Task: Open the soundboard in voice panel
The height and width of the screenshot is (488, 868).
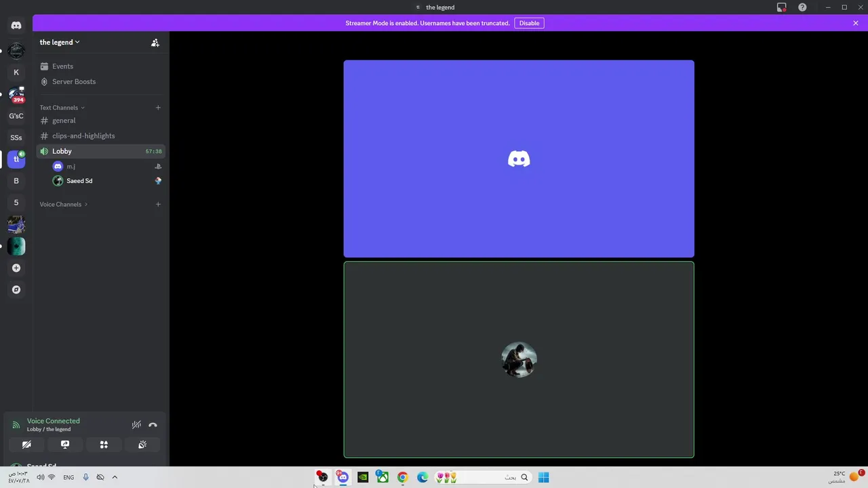Action: tap(142, 445)
